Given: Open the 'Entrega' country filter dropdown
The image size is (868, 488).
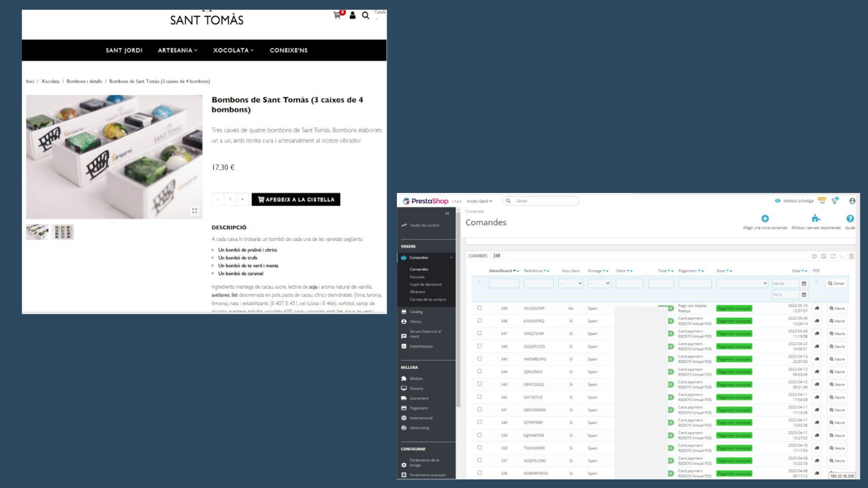Looking at the screenshot, I should tap(599, 283).
